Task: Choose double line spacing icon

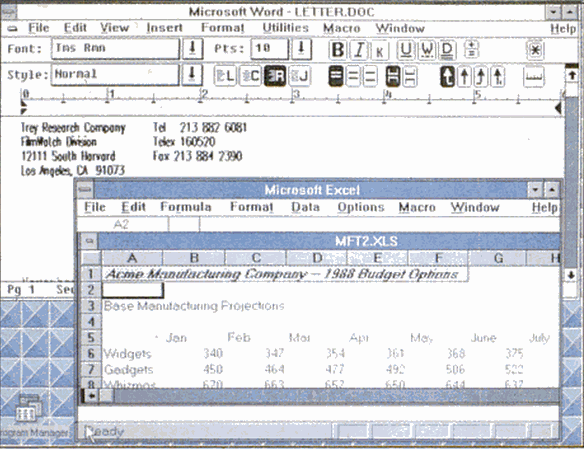Action: [369, 76]
